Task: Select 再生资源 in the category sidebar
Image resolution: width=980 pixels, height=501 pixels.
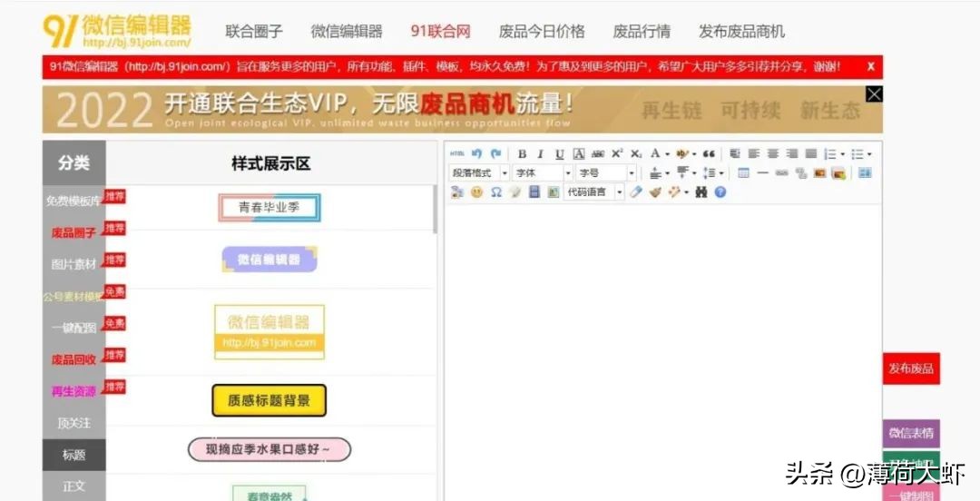Action: tap(73, 391)
